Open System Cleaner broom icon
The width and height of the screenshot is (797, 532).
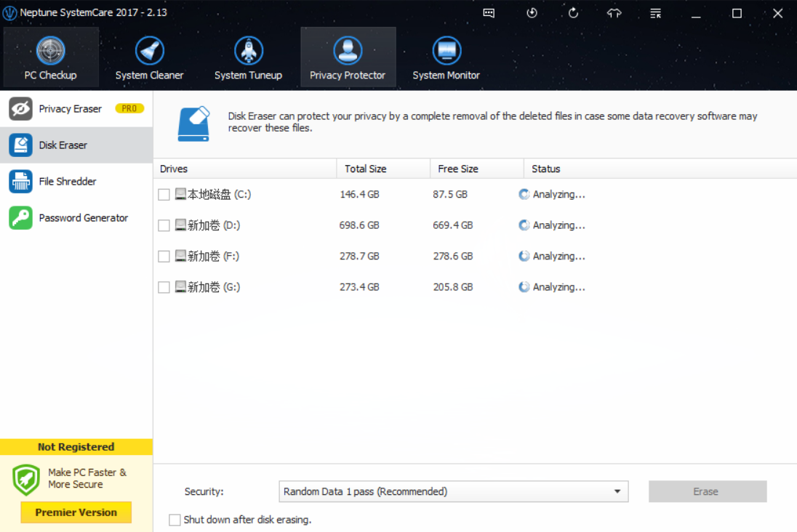point(150,51)
